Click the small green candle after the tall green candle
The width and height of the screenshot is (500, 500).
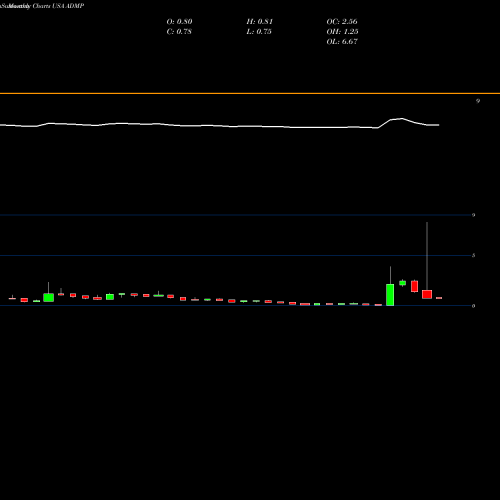403,283
